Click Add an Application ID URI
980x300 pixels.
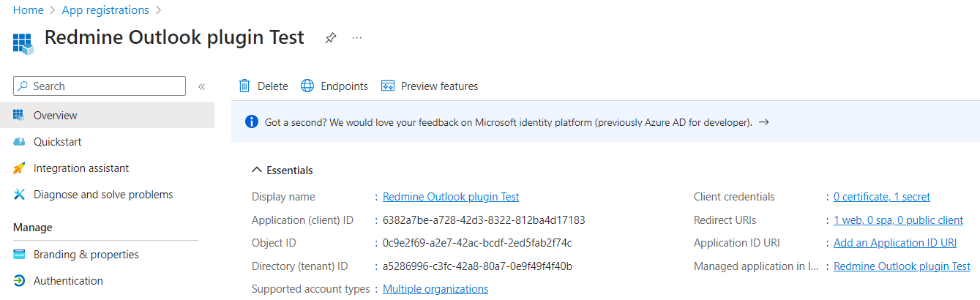point(895,243)
